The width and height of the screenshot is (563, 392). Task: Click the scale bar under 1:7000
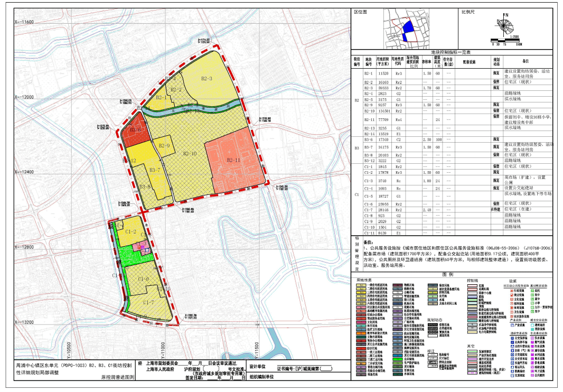[x=506, y=40]
